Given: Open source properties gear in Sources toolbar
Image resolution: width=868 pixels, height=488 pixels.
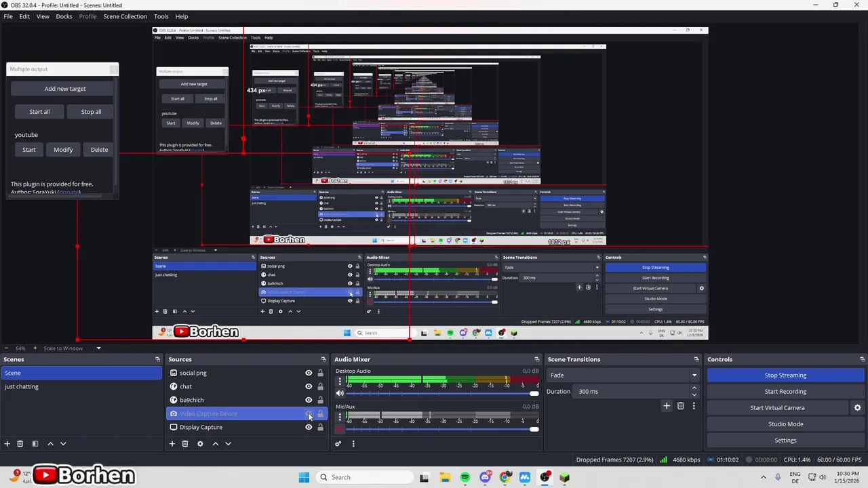Looking at the screenshot, I should pos(200,444).
